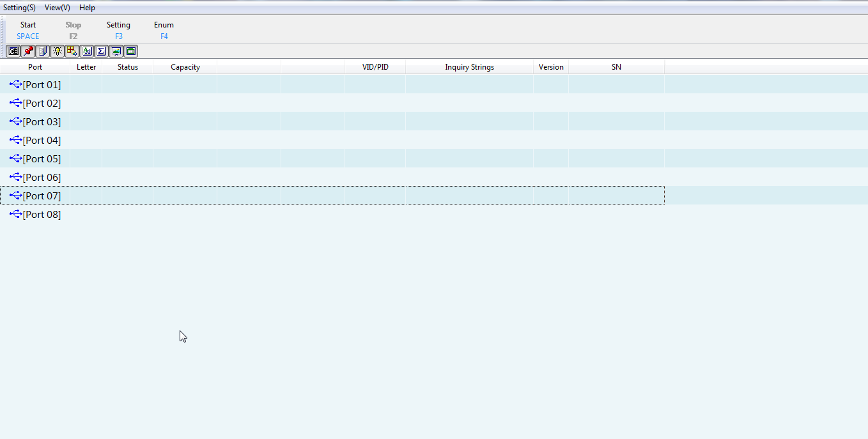Image resolution: width=868 pixels, height=439 pixels.
Task: Open the Help menu
Action: 87,8
